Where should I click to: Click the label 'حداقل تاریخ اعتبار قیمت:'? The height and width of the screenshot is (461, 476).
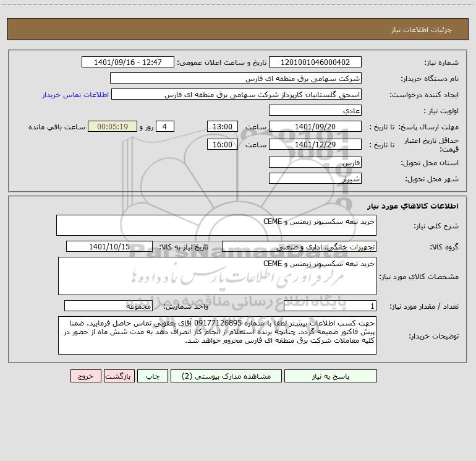(431, 145)
